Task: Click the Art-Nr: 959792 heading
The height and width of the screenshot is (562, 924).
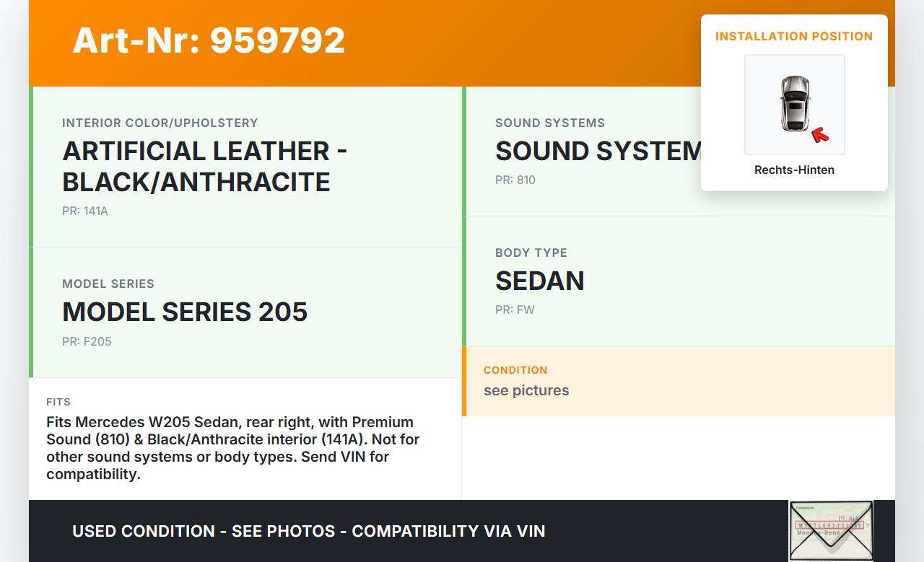Action: point(209,41)
